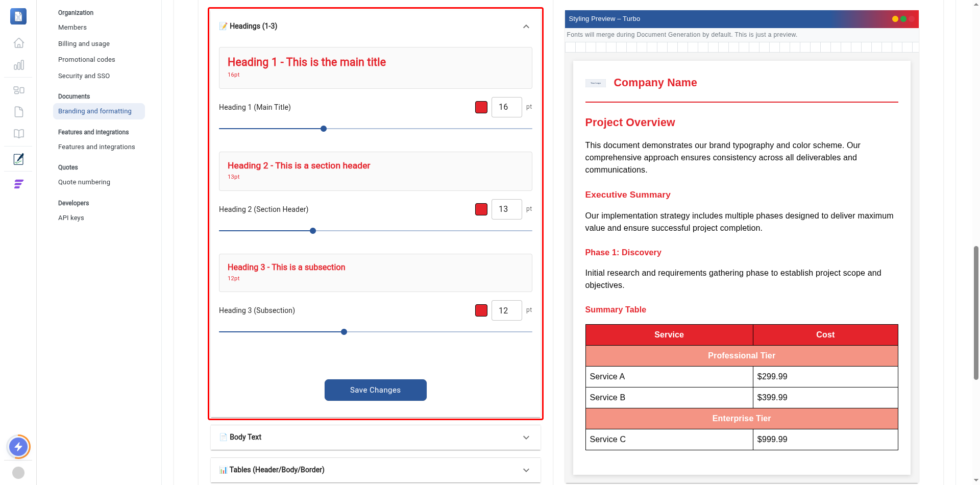Open the open-book library icon
The image size is (980, 485).
click(19, 134)
